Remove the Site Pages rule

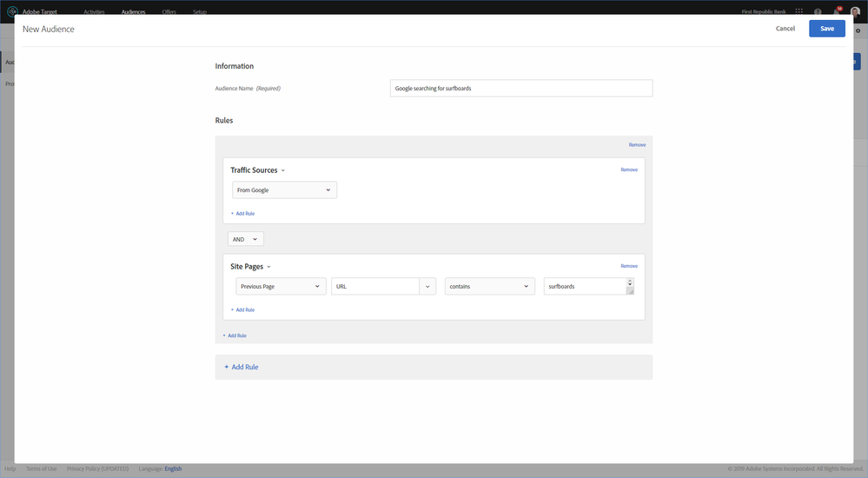tap(629, 266)
